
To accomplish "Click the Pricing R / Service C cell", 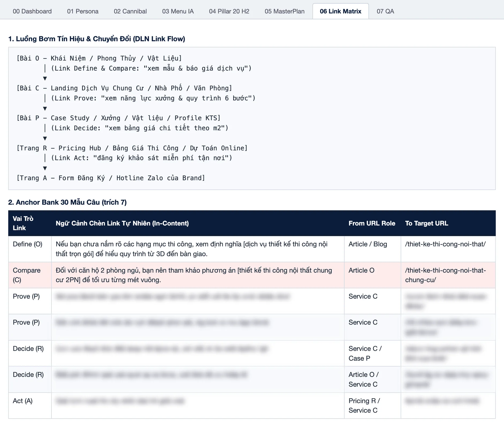I will pyautogui.click(x=372, y=405).
